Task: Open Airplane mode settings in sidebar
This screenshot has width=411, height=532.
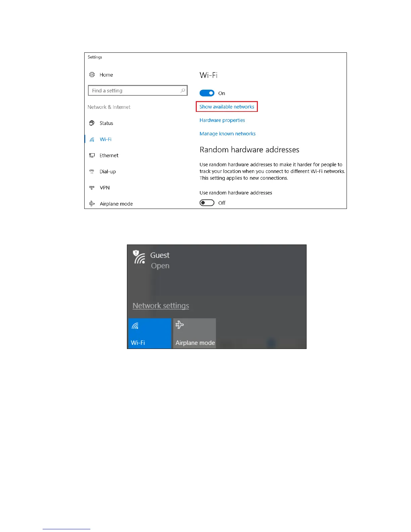Action: point(116,204)
